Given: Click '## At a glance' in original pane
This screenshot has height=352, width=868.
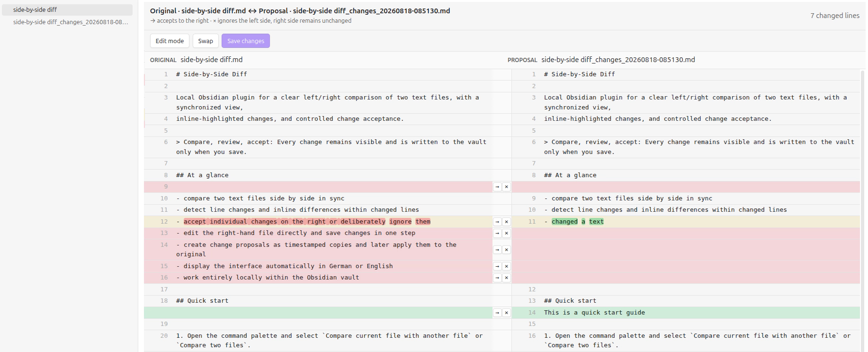Looking at the screenshot, I should pyautogui.click(x=202, y=175).
